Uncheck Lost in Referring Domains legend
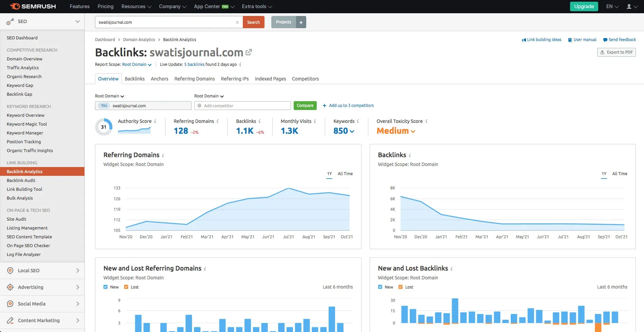 coord(126,287)
